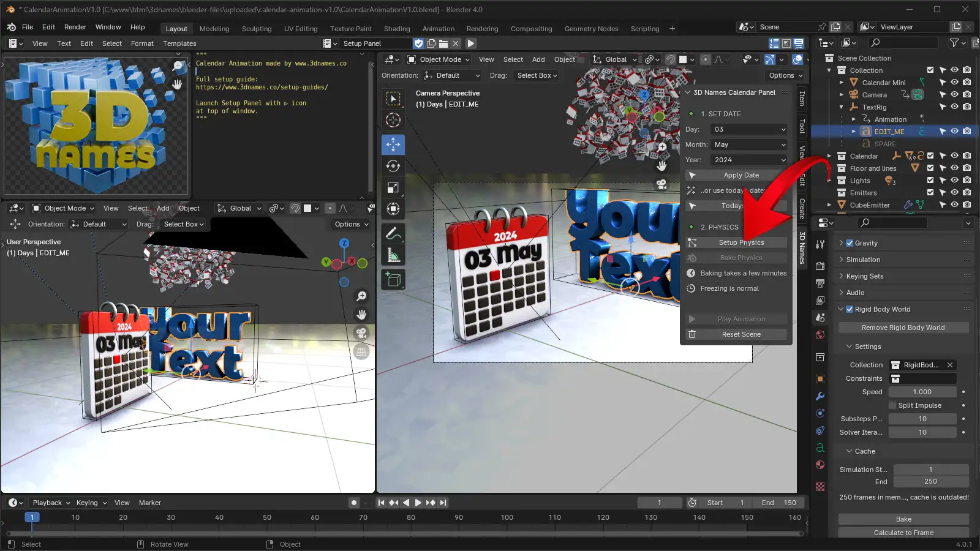Viewport: 980px width, 551px height.
Task: Open the Month dropdown showing May
Action: point(748,144)
